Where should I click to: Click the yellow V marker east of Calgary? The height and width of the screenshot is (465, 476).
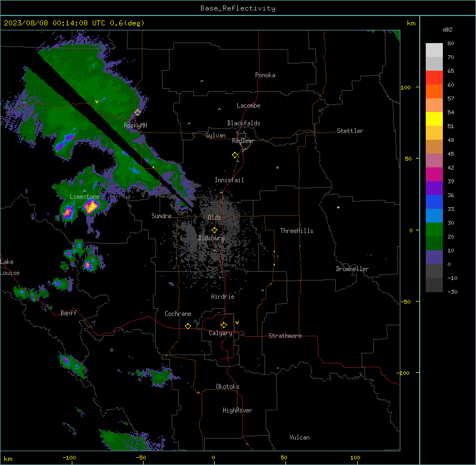coord(237,323)
